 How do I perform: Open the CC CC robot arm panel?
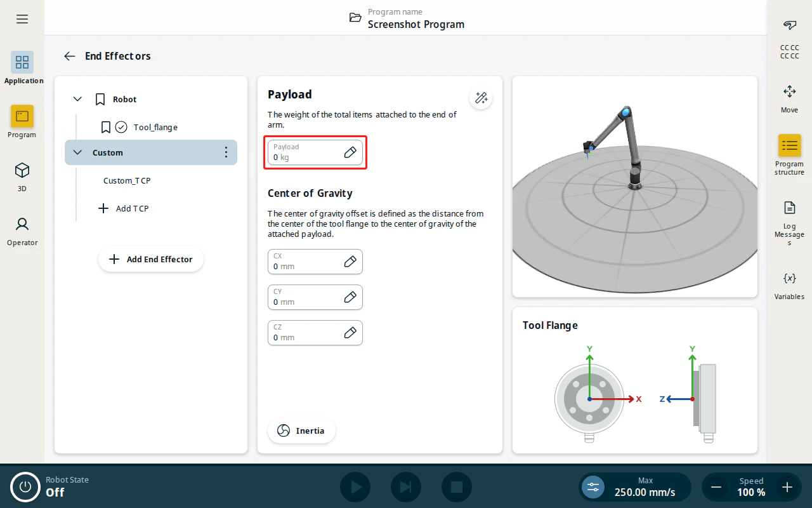pyautogui.click(x=790, y=39)
